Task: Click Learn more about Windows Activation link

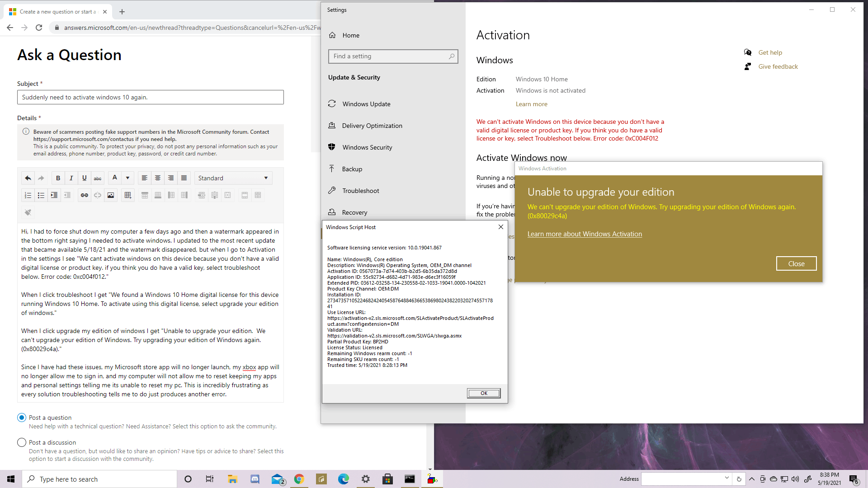Action: pyautogui.click(x=585, y=234)
